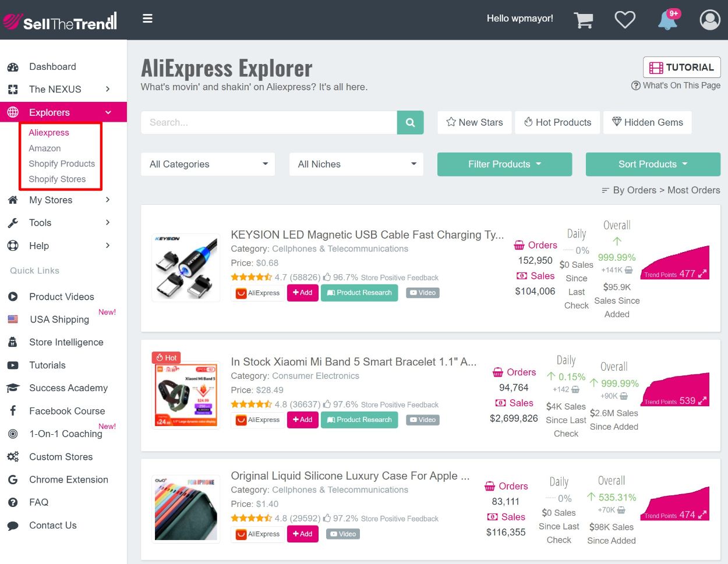Click the NEXUS sidebar icon

tap(13, 90)
